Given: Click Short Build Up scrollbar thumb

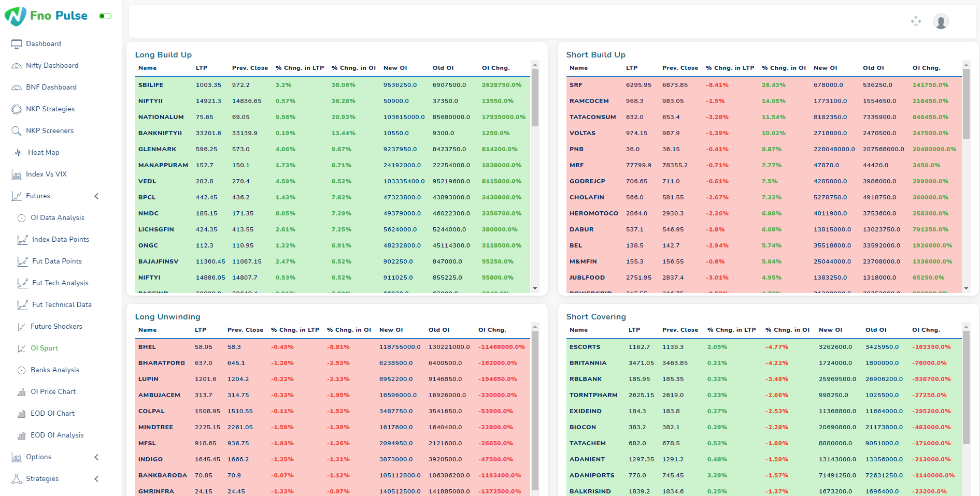Looking at the screenshot, I should point(966,104).
